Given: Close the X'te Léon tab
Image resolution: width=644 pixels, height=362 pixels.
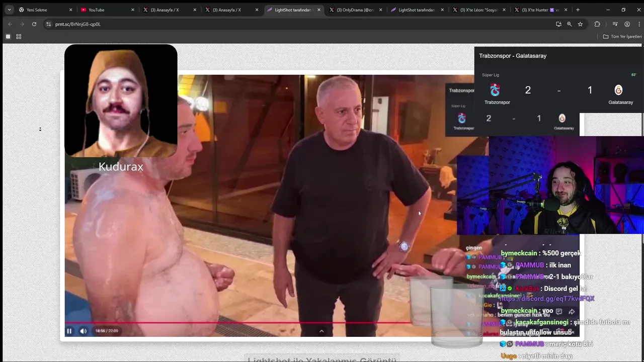Looking at the screenshot, I should (x=504, y=10).
